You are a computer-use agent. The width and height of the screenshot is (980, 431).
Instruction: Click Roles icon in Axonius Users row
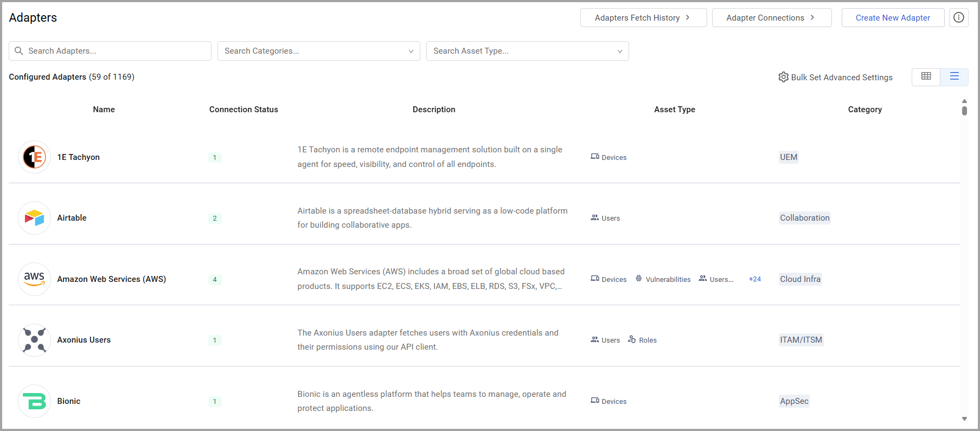[x=632, y=339]
